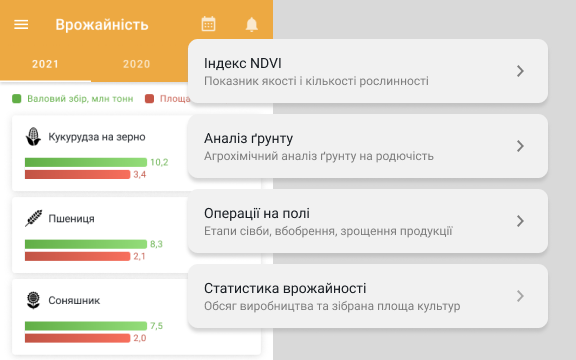Viewport: 576px width, 360px height.
Task: Expand Статистика врожайності chevron arrow
Action: pyautogui.click(x=520, y=296)
